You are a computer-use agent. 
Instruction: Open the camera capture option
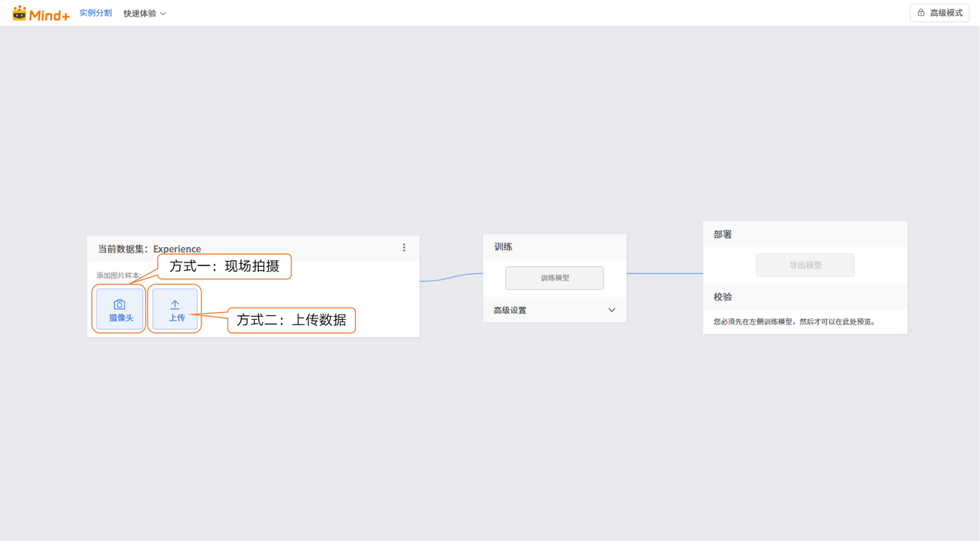(x=120, y=309)
